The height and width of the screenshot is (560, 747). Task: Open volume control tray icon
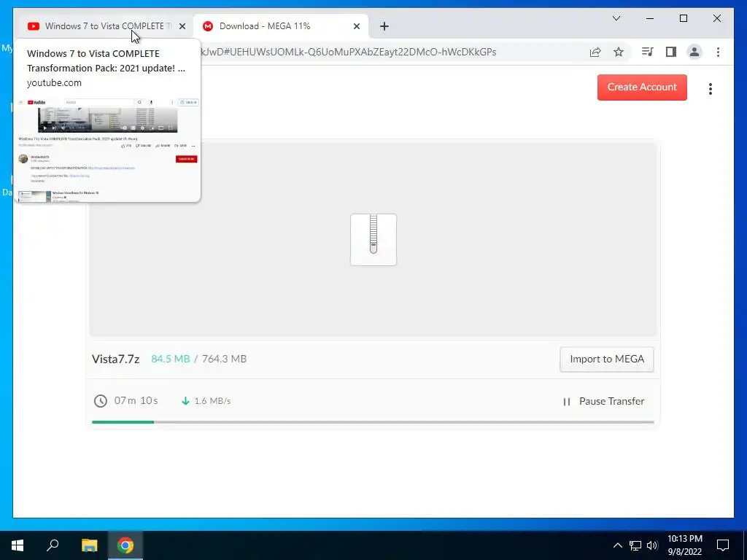[652, 545]
